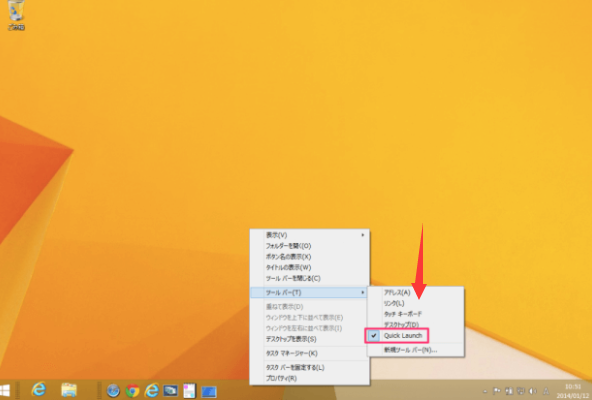Click the globe icon in Quick Launch
Image resolution: width=592 pixels, height=400 pixels.
113,391
